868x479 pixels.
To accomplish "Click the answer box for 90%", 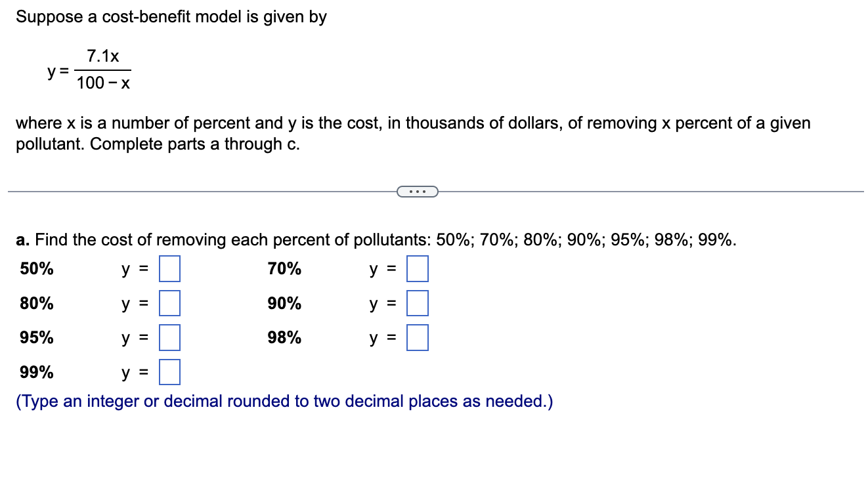I will 417,303.
